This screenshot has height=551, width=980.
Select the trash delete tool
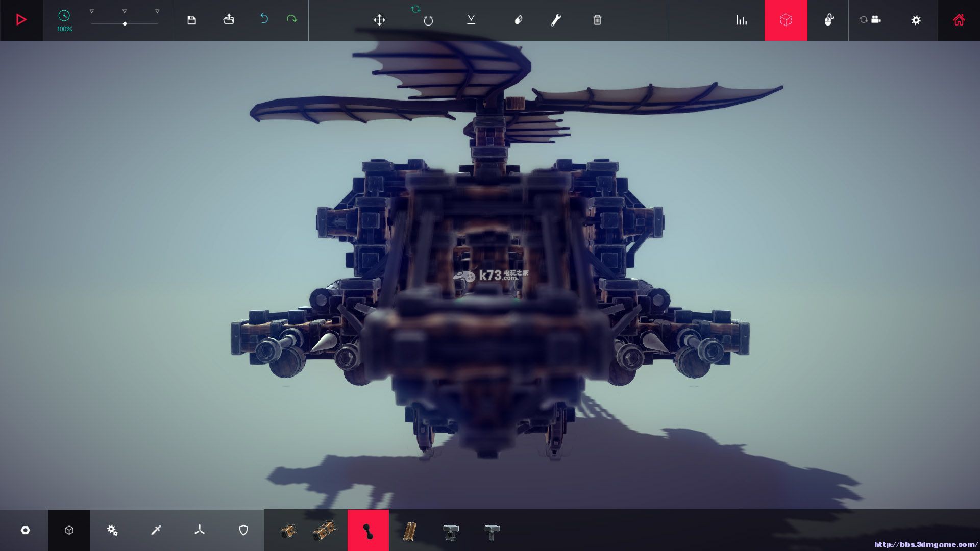pos(597,20)
